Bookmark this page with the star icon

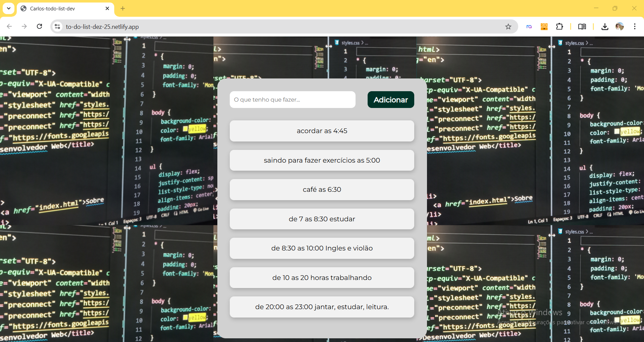tap(508, 26)
